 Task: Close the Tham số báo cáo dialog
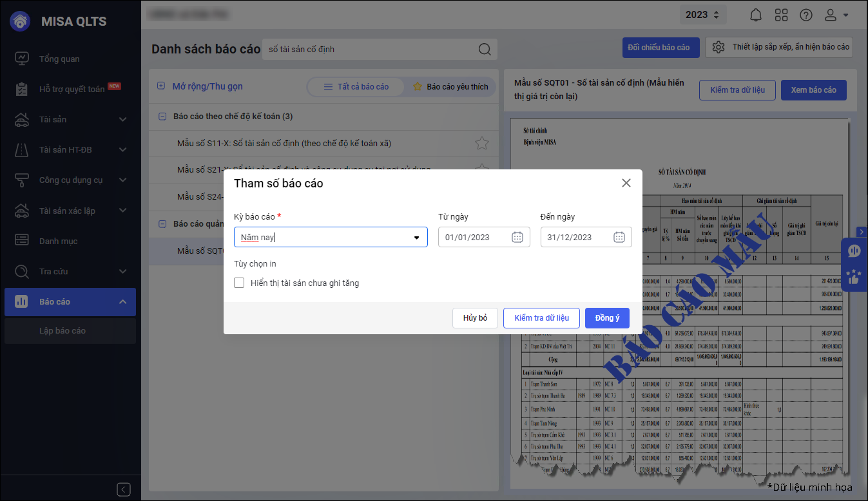click(x=626, y=184)
